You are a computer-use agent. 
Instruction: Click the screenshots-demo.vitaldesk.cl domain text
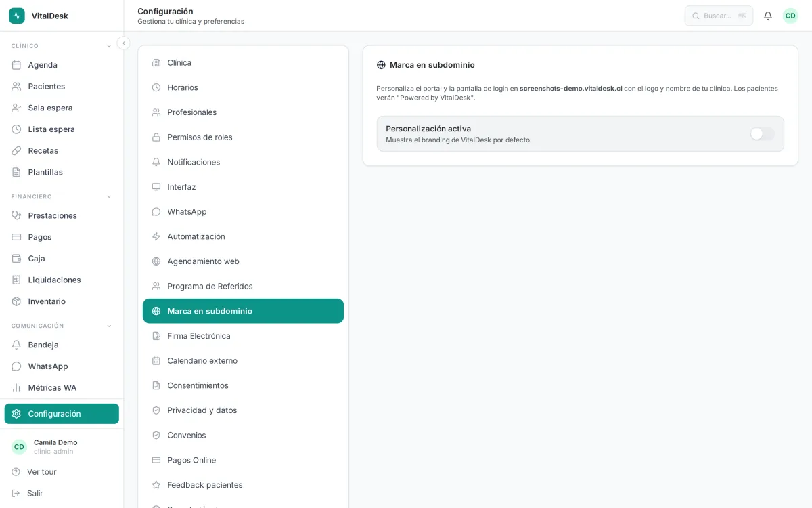[x=571, y=88]
